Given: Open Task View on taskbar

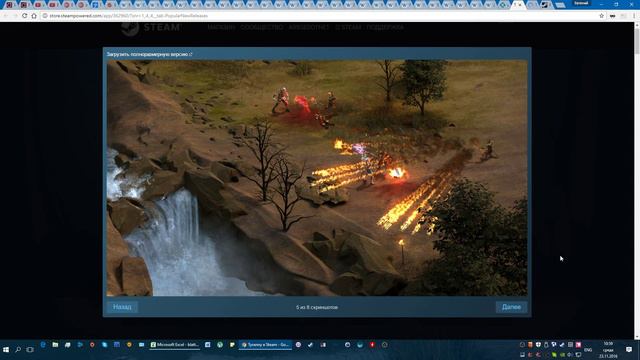Looking at the screenshot, I should pos(30,350).
